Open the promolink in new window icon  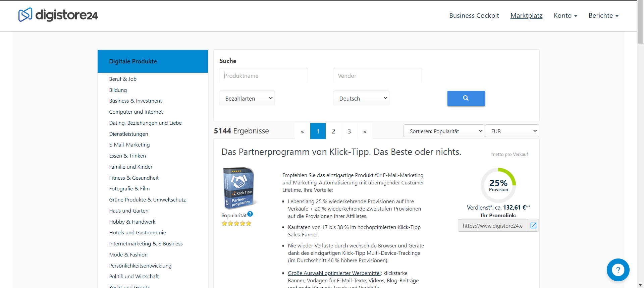(533, 226)
